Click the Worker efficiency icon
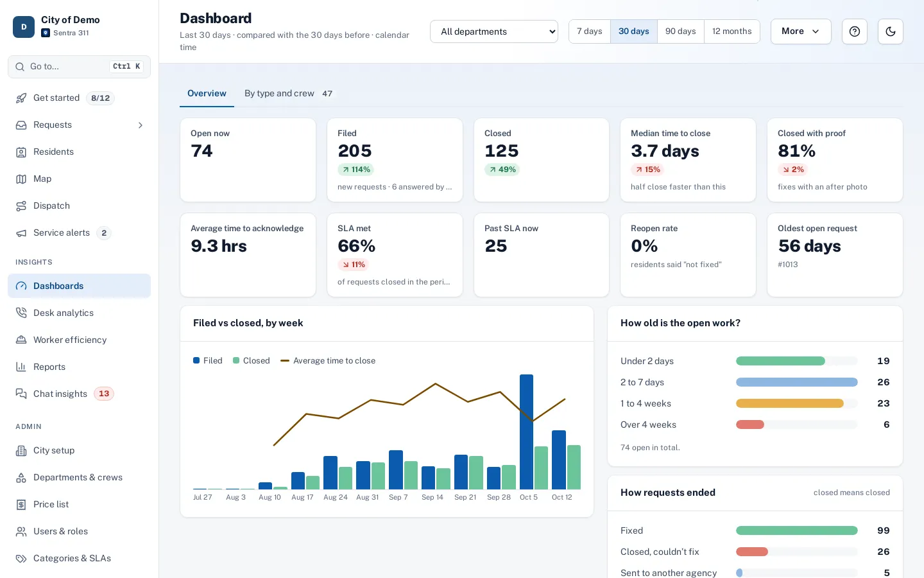The height and width of the screenshot is (578, 924). point(21,340)
